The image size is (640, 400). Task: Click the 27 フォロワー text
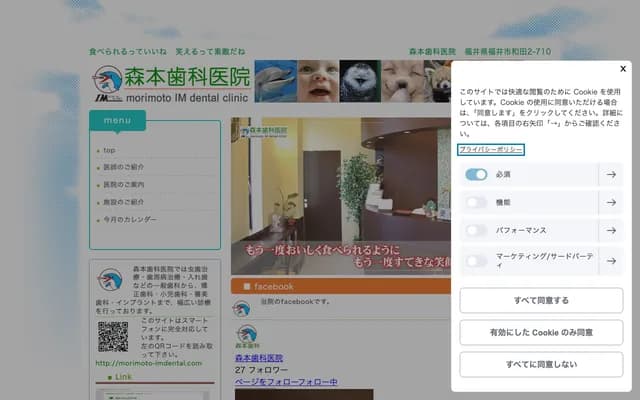tap(261, 370)
